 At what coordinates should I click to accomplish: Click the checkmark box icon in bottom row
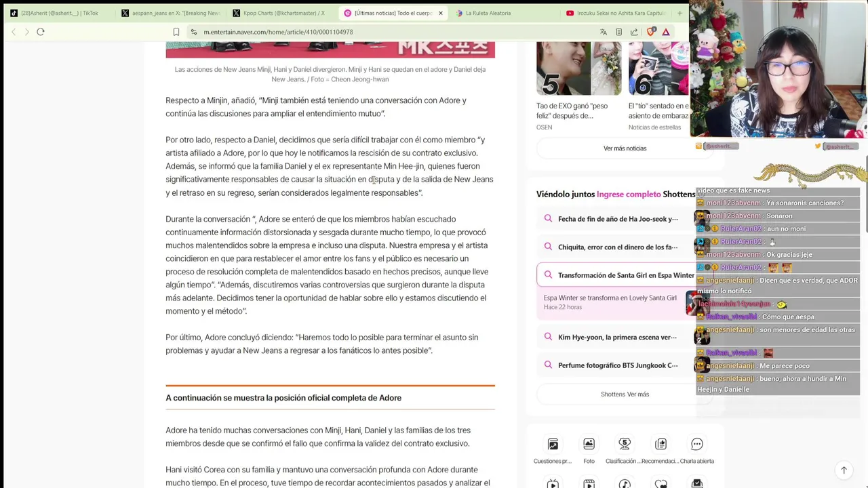coord(696,483)
